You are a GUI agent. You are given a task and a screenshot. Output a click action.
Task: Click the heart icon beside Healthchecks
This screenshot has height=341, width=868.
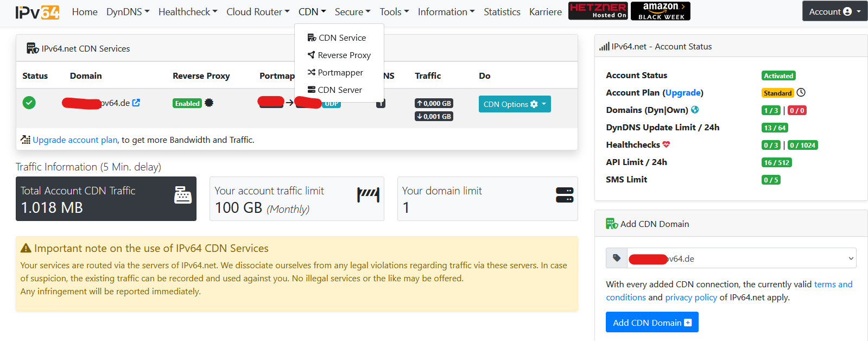coord(666,144)
